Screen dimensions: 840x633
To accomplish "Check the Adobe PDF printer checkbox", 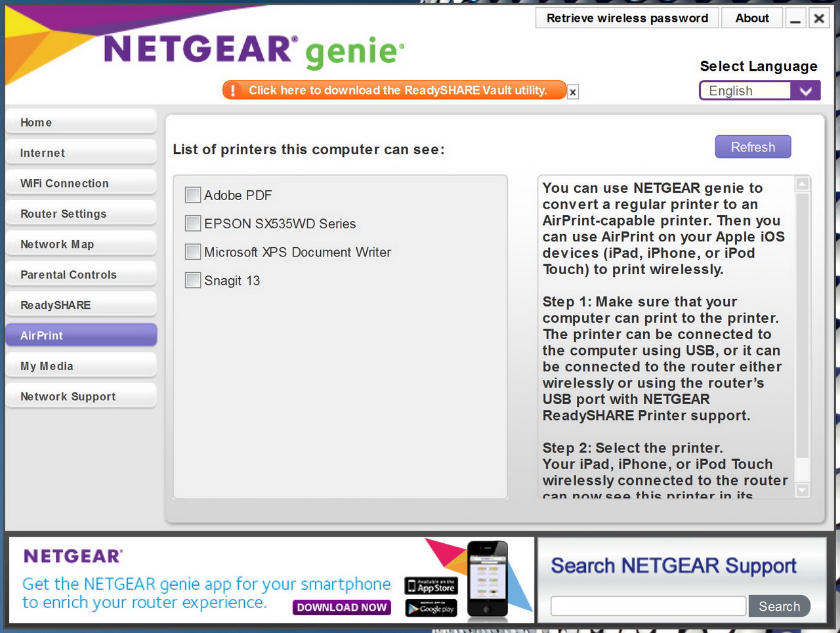I will coord(193,195).
